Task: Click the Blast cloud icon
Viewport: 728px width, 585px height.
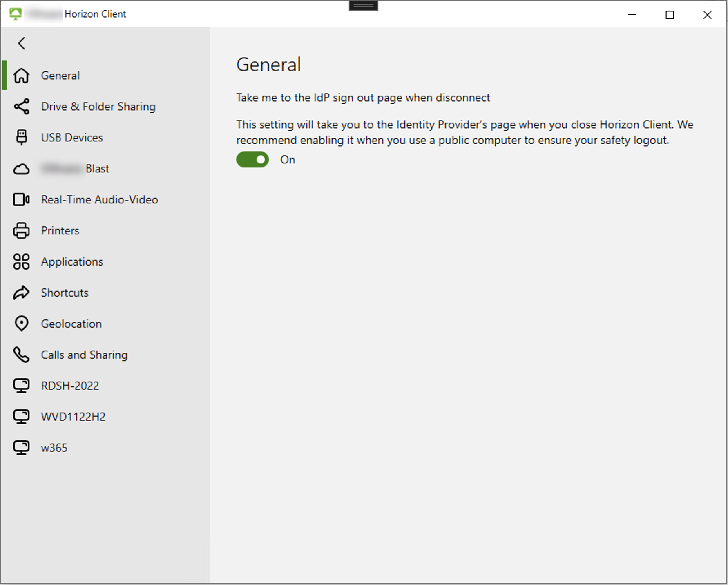Action: (21, 169)
